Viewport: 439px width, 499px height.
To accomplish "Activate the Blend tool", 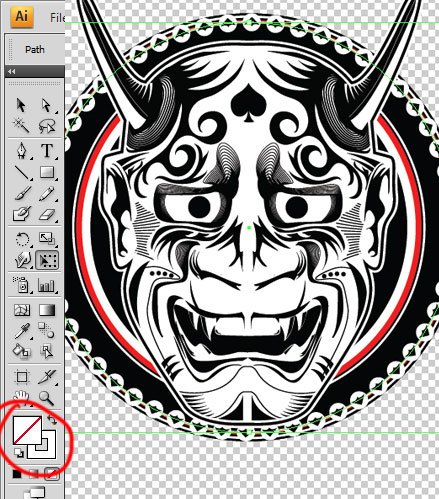I will 46,330.
